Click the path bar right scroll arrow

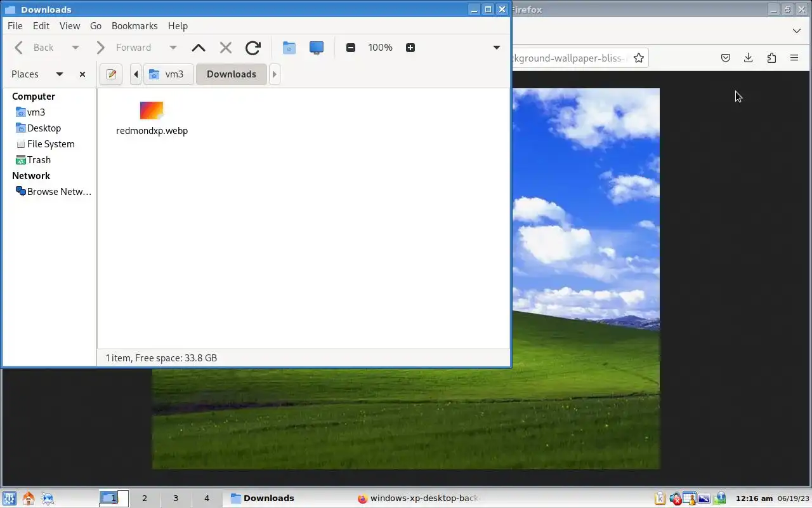coord(275,74)
